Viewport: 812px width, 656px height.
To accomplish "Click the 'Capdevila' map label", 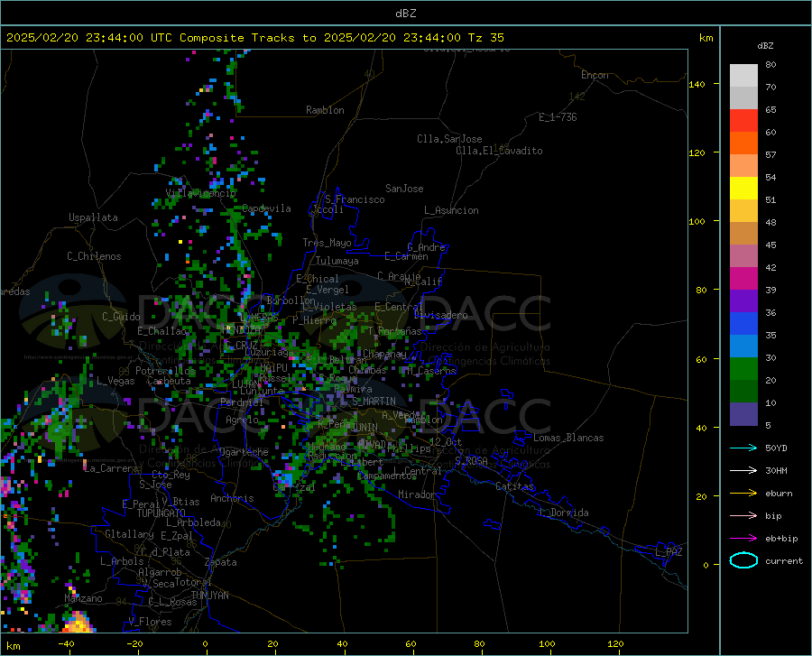I will click(x=266, y=208).
